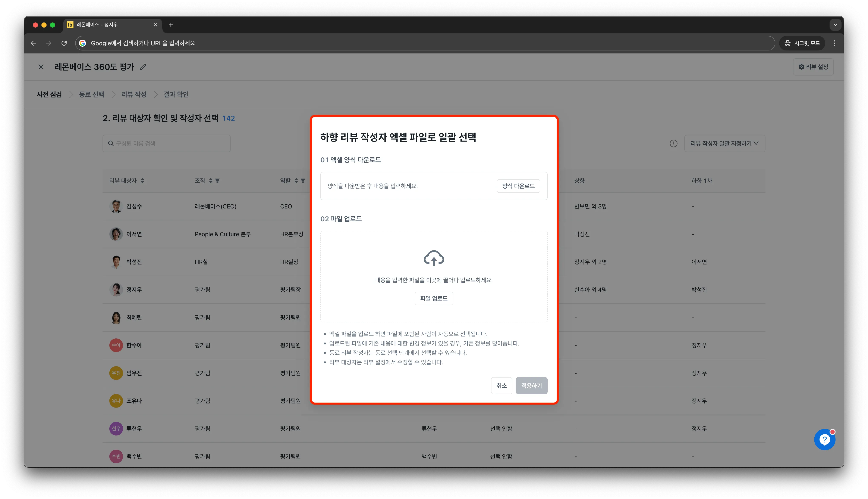Close the 레몬베이스 browser tab

point(155,25)
